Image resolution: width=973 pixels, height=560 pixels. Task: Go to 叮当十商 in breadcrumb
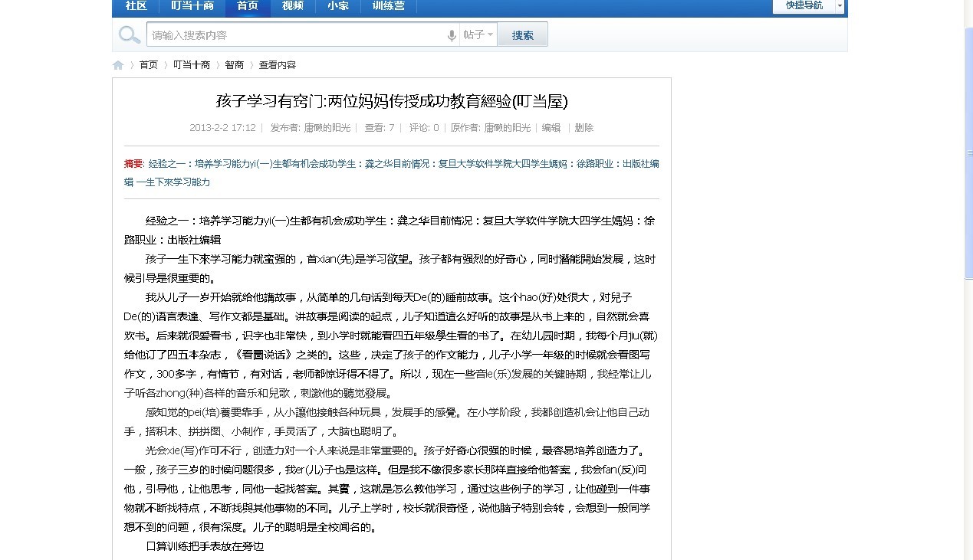(192, 65)
